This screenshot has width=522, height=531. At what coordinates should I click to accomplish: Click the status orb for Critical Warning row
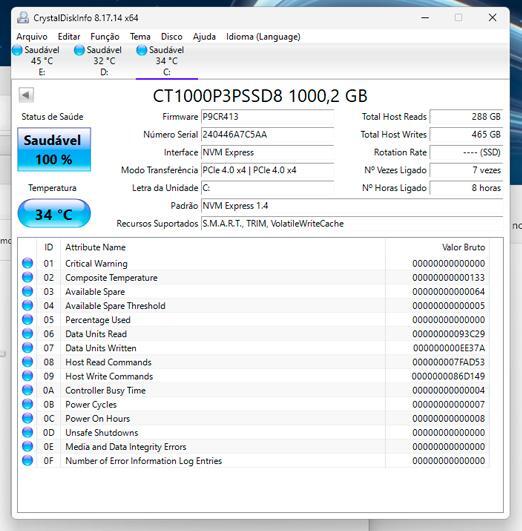(27, 263)
